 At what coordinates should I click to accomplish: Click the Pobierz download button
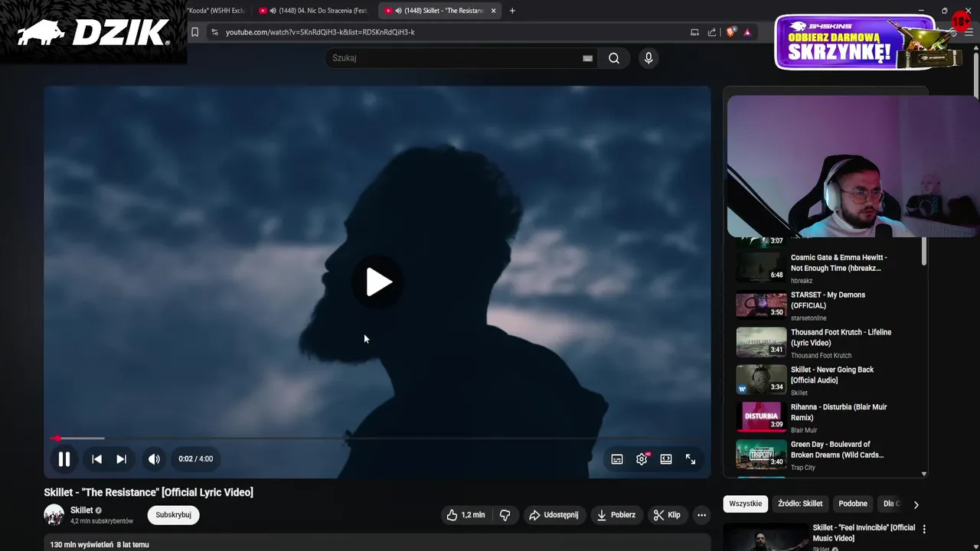point(616,515)
